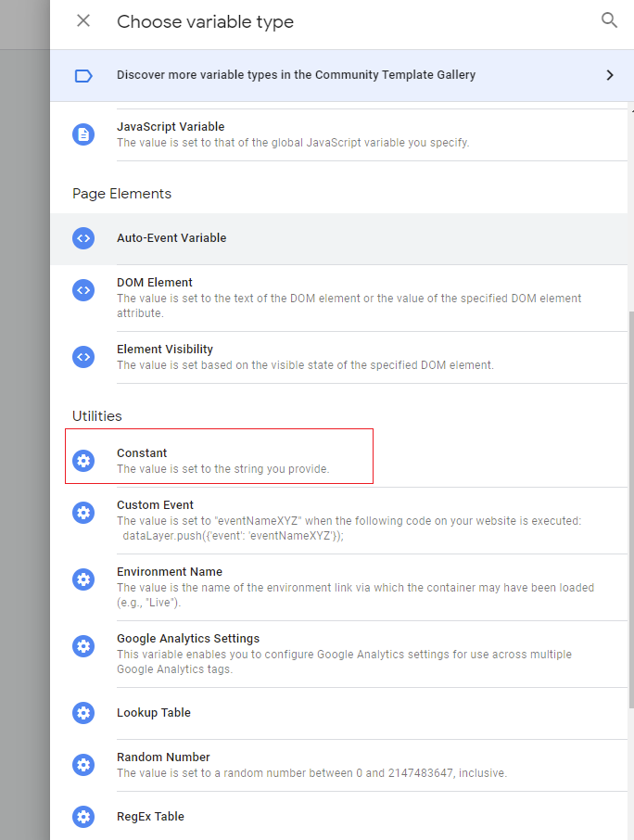Image resolution: width=634 pixels, height=840 pixels.
Task: Click the Lookup Table gear icon
Action: coord(83,713)
